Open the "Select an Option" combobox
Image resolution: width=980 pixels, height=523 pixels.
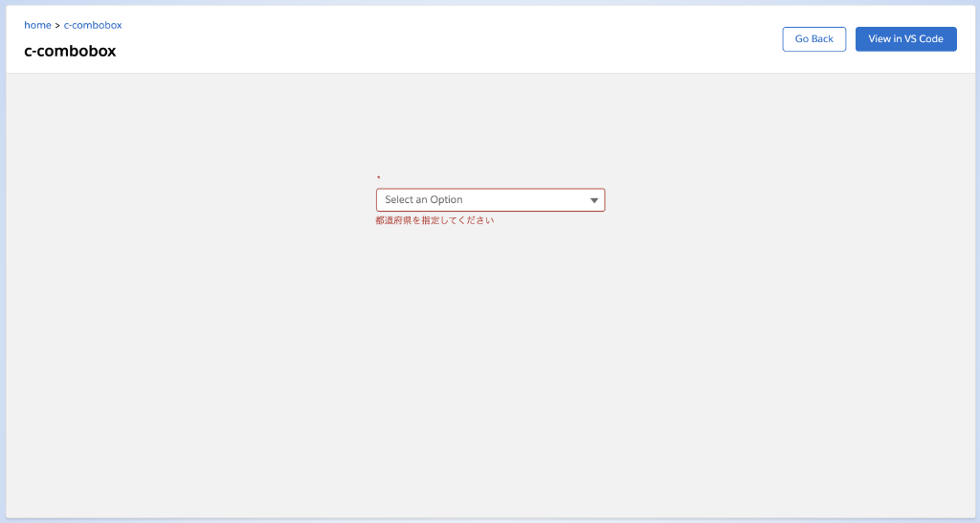[x=490, y=200]
